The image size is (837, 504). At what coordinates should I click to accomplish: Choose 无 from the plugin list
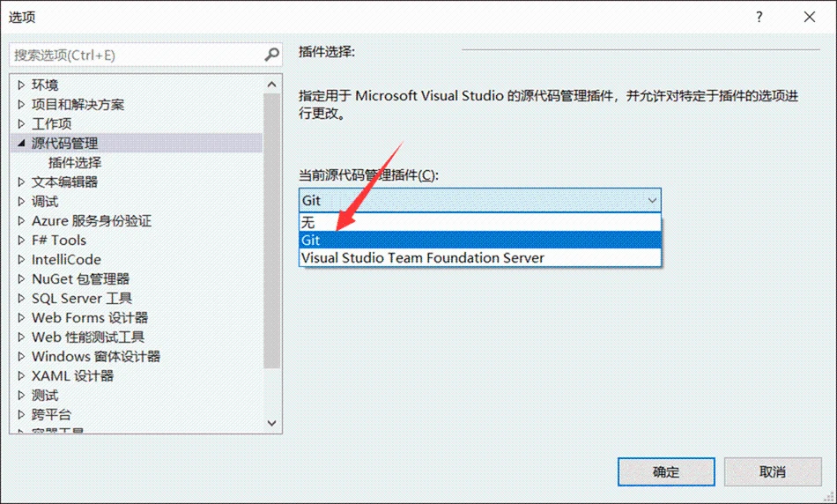pos(479,221)
